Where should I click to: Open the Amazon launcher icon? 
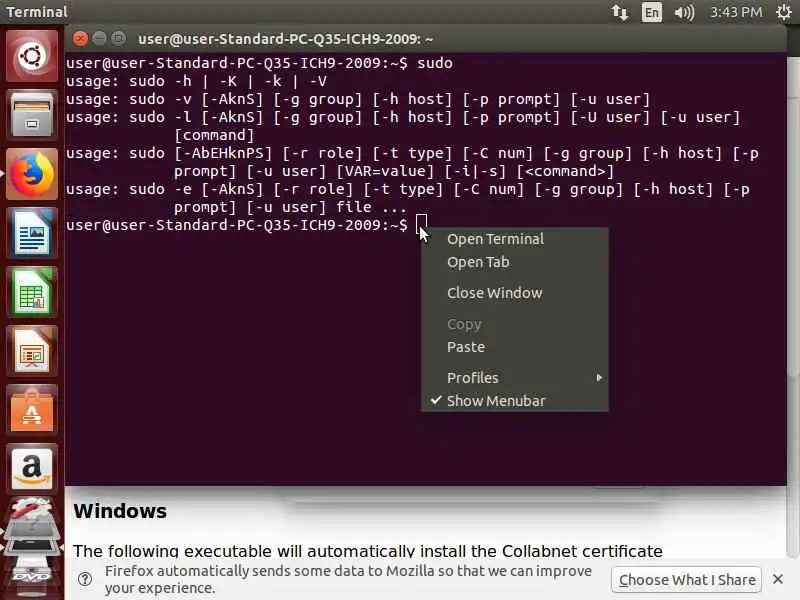pos(32,469)
